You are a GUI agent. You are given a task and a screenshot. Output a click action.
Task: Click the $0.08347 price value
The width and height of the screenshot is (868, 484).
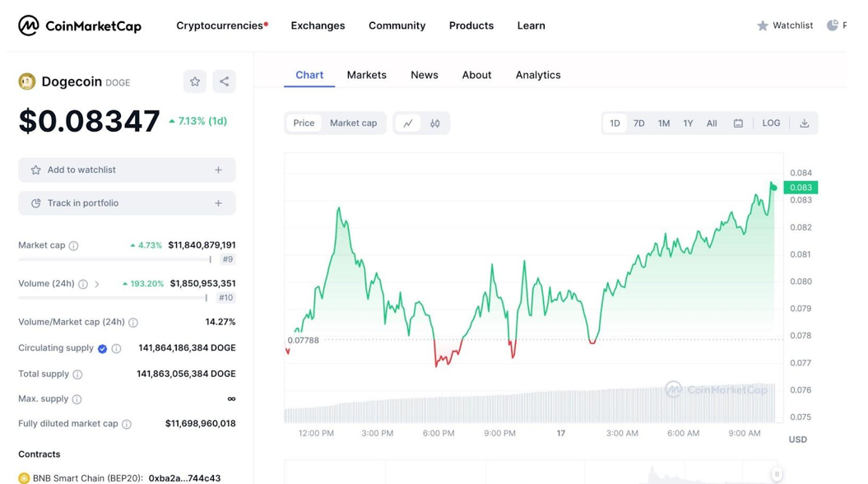pyautogui.click(x=89, y=121)
